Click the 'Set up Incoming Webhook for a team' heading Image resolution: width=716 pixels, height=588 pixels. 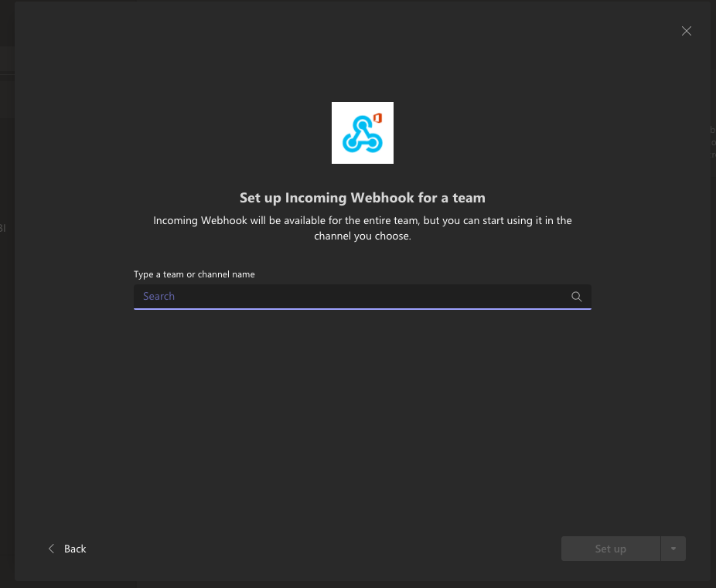coord(362,198)
